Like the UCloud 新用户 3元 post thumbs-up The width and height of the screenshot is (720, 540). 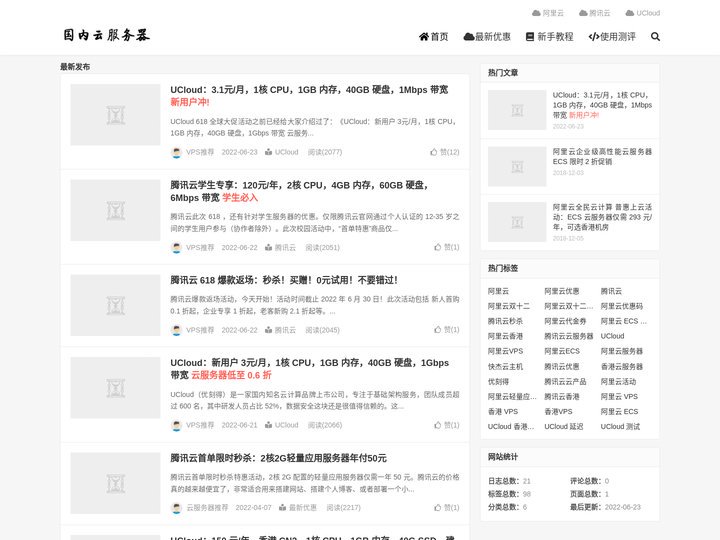coord(446,425)
